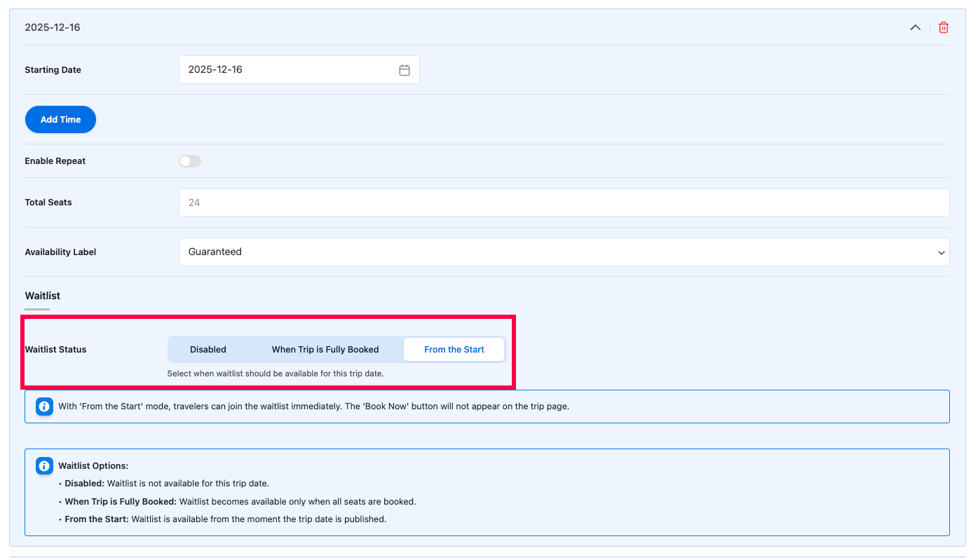
Task: Click info icon beside Waitlist Options heading
Action: [x=44, y=465]
